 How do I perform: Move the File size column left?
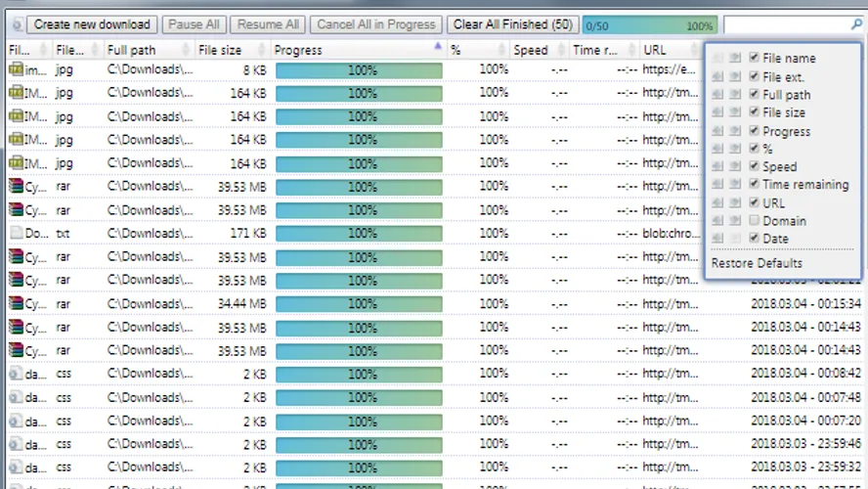click(x=717, y=112)
